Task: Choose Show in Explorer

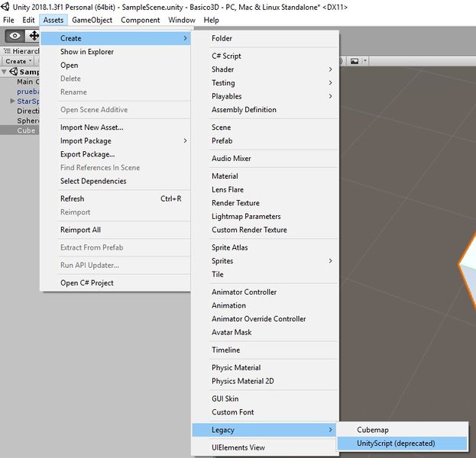Action: (115, 52)
